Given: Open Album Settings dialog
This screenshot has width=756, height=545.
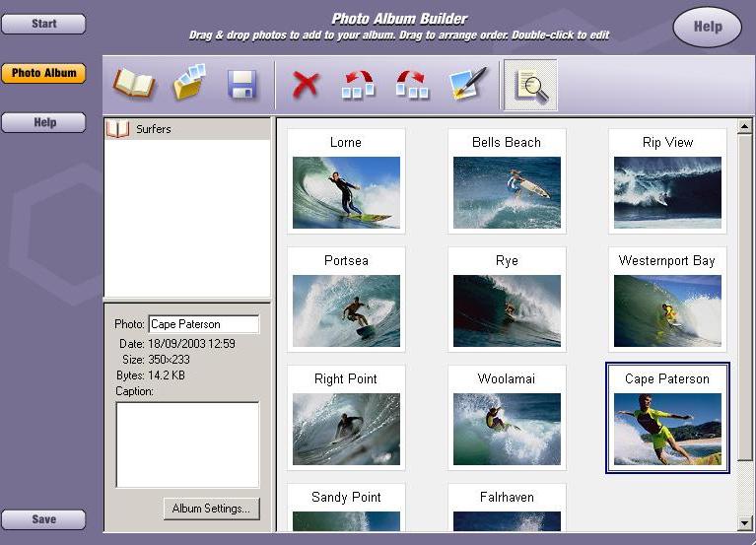Looking at the screenshot, I should [212, 509].
